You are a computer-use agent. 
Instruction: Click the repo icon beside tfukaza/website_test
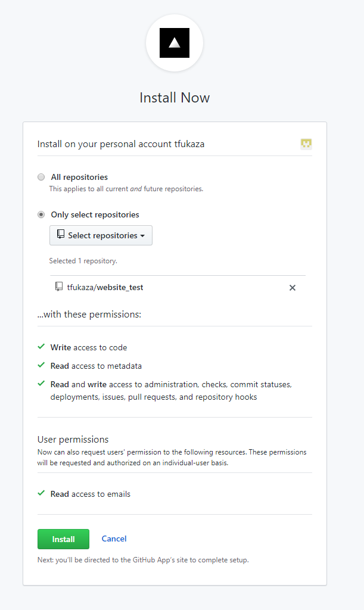point(59,287)
